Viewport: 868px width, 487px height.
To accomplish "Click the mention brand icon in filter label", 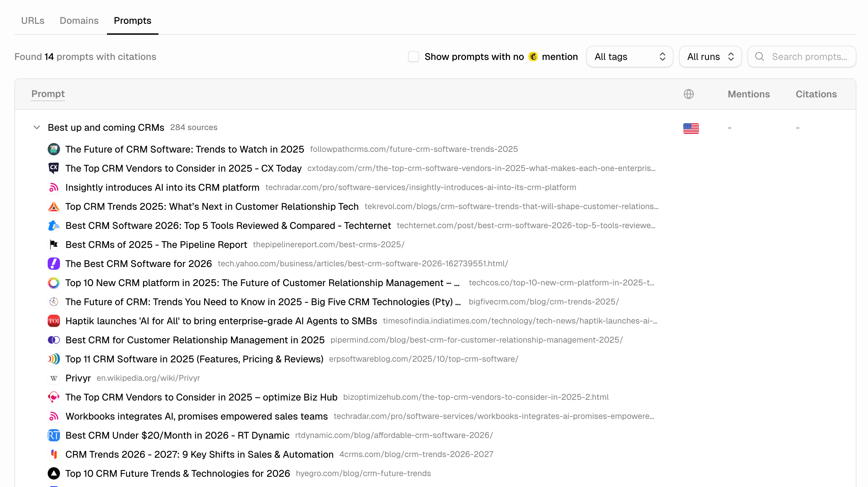I will 533,57.
